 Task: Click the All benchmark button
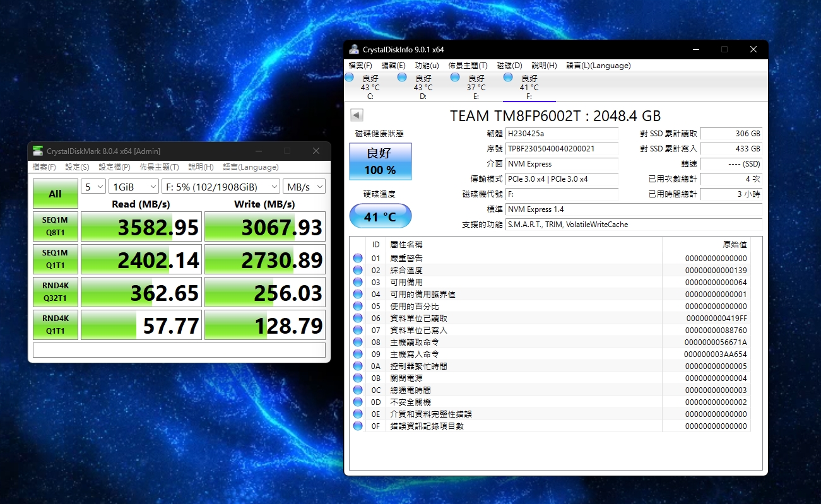pyautogui.click(x=56, y=194)
